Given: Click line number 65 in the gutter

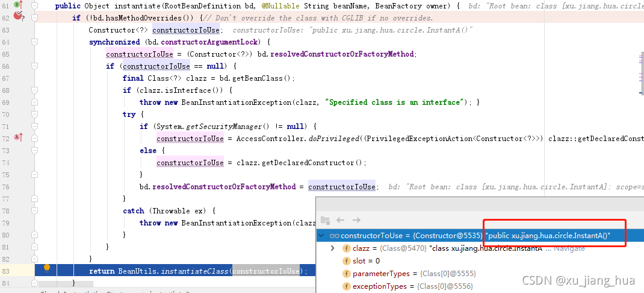Looking at the screenshot, I should (x=6, y=54).
